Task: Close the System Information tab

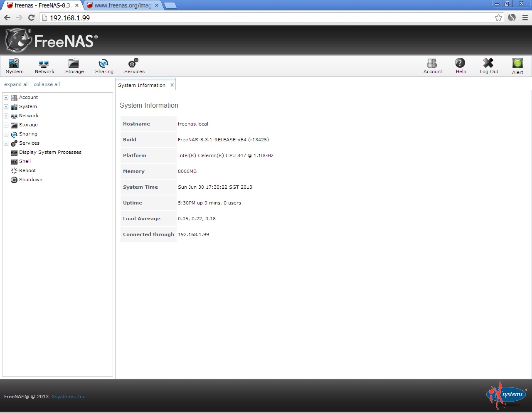Action: click(x=172, y=85)
